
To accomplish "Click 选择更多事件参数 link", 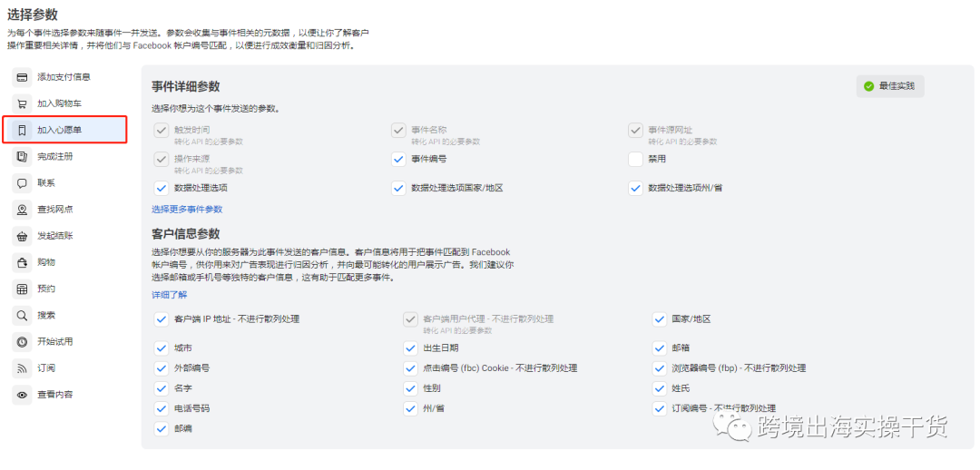I will tap(187, 210).
